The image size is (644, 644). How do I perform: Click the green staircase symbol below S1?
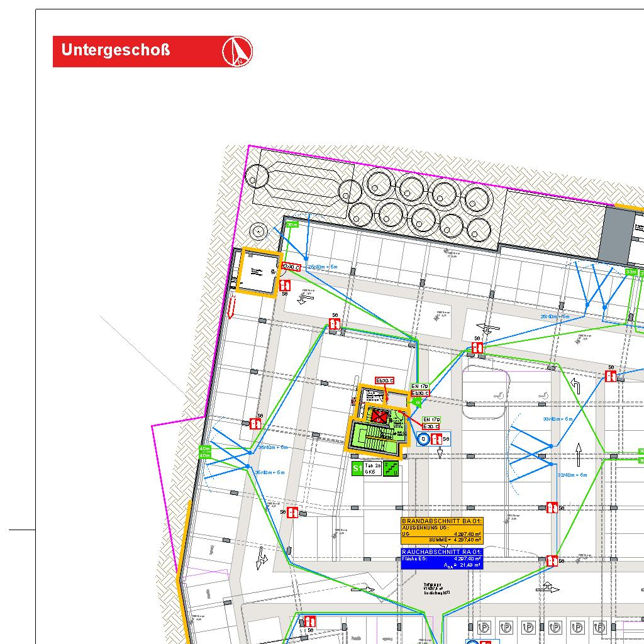click(x=391, y=469)
